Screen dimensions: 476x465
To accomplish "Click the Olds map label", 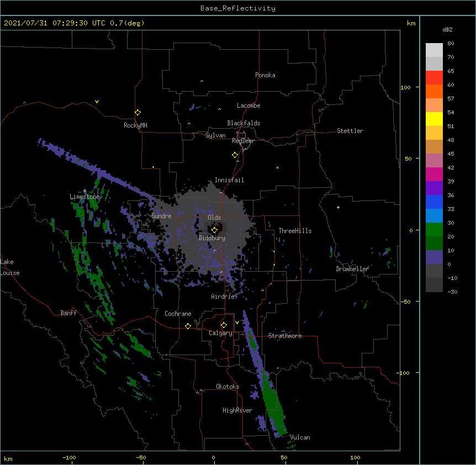I will click(214, 218).
